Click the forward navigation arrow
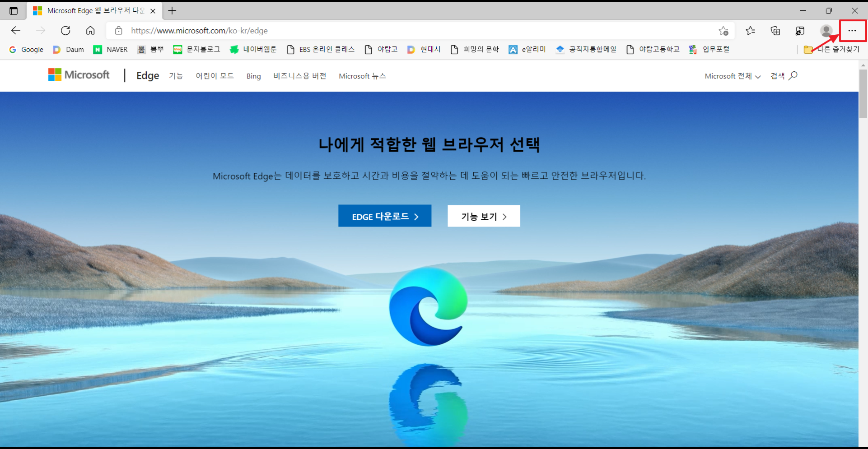This screenshot has height=449, width=868. click(41, 31)
